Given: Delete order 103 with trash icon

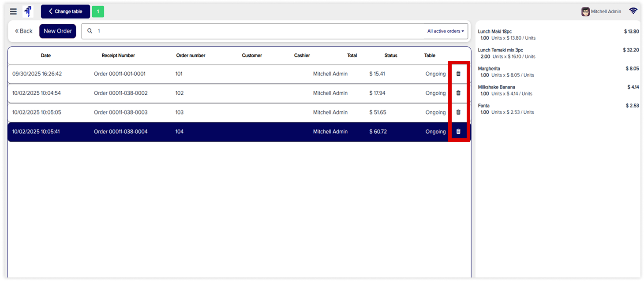Looking at the screenshot, I should [458, 112].
